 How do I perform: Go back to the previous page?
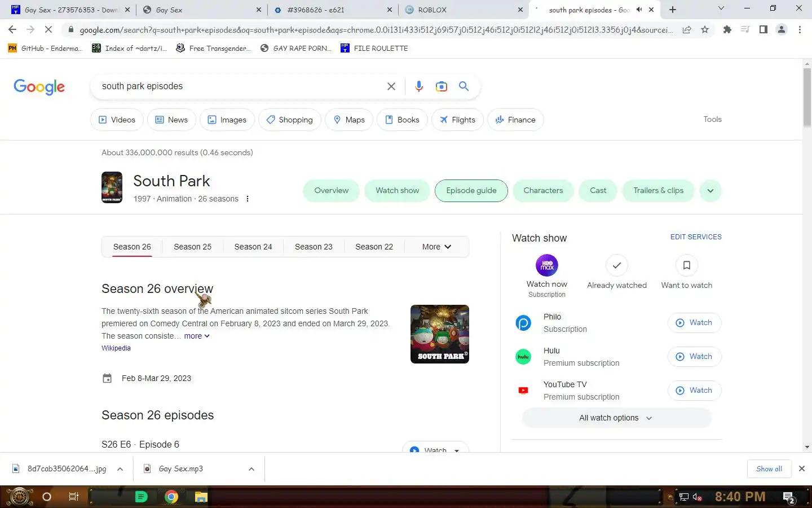pyautogui.click(x=12, y=29)
